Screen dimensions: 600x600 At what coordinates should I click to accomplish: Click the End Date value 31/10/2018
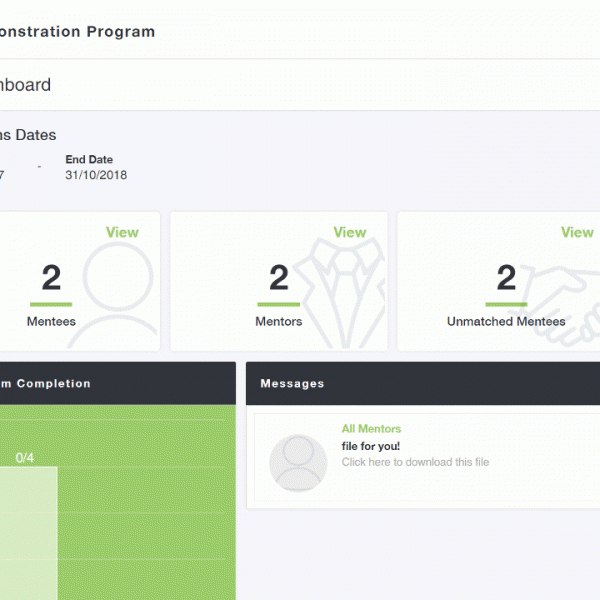click(x=96, y=175)
